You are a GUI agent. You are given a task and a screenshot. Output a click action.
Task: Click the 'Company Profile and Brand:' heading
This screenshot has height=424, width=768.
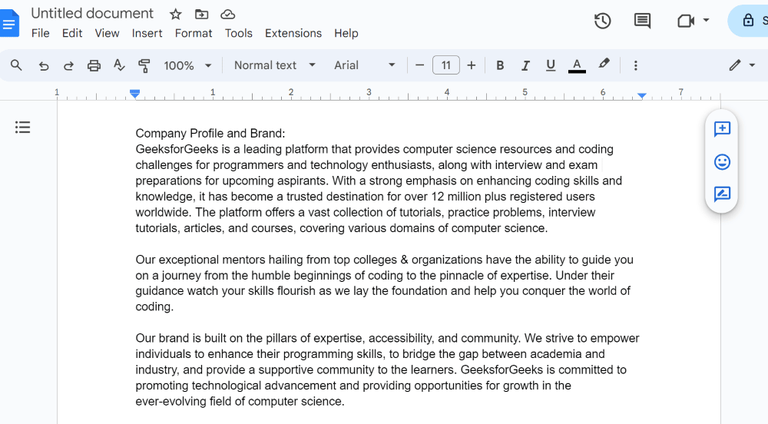click(x=210, y=133)
